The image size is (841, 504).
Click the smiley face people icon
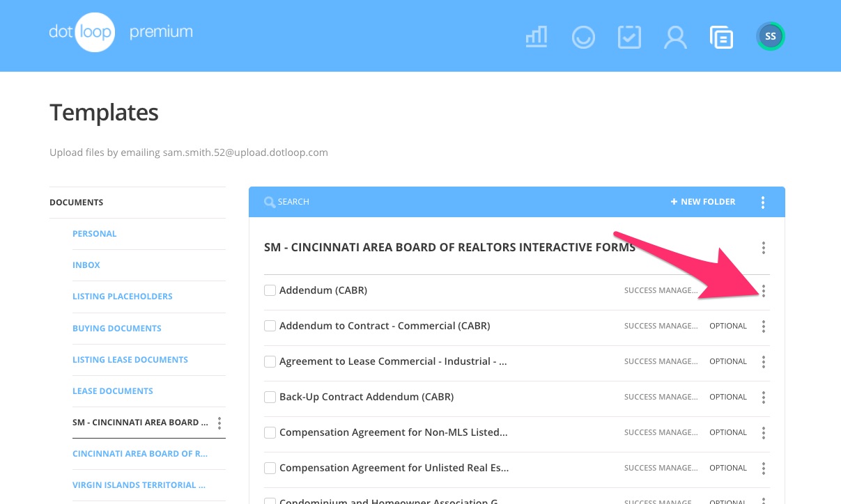pyautogui.click(x=583, y=37)
